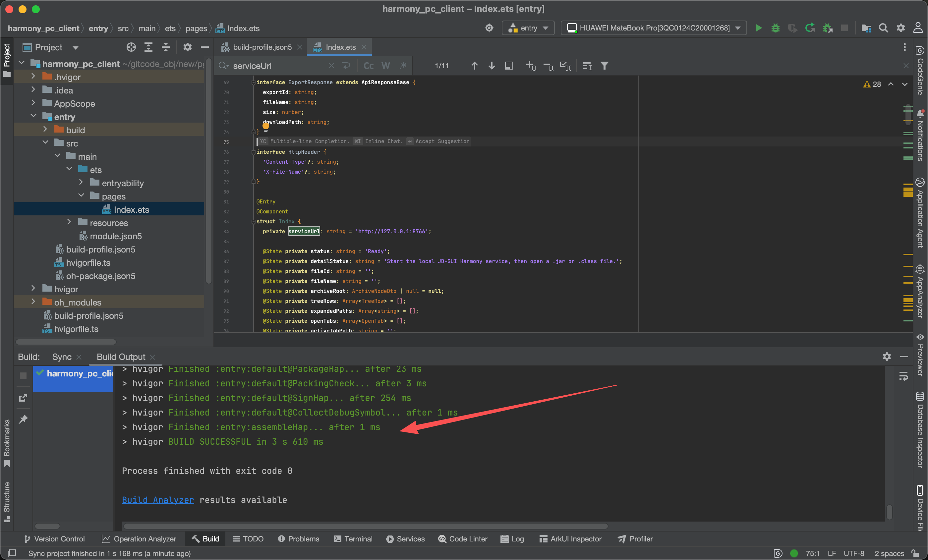
Task: Open Build panel settings gear
Action: click(887, 356)
